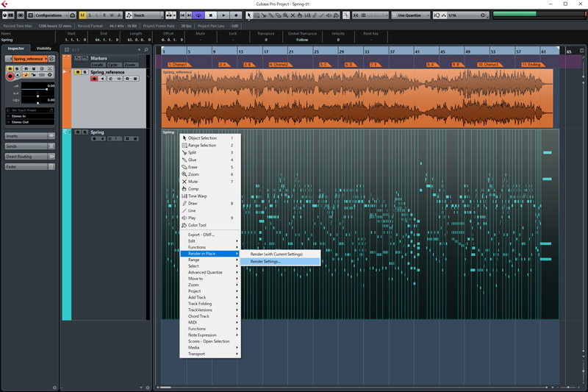
Task: Click the add track plus icon
Action: (139, 49)
